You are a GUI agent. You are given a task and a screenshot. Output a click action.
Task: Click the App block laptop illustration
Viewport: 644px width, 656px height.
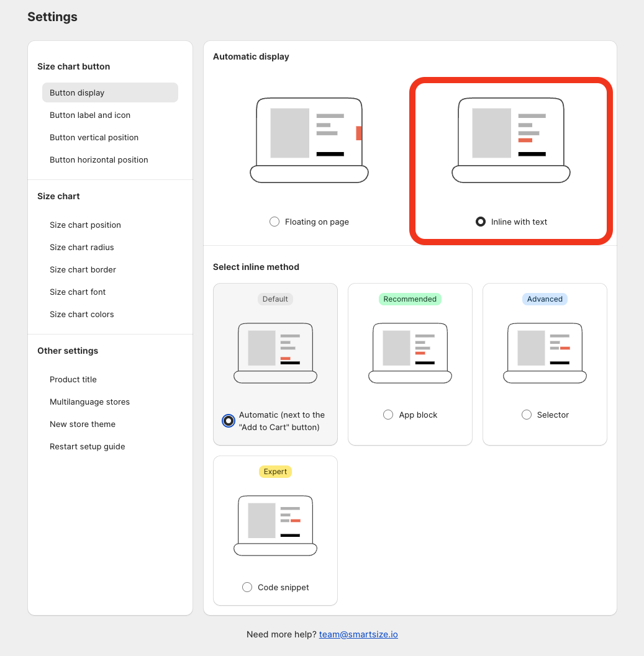click(410, 353)
